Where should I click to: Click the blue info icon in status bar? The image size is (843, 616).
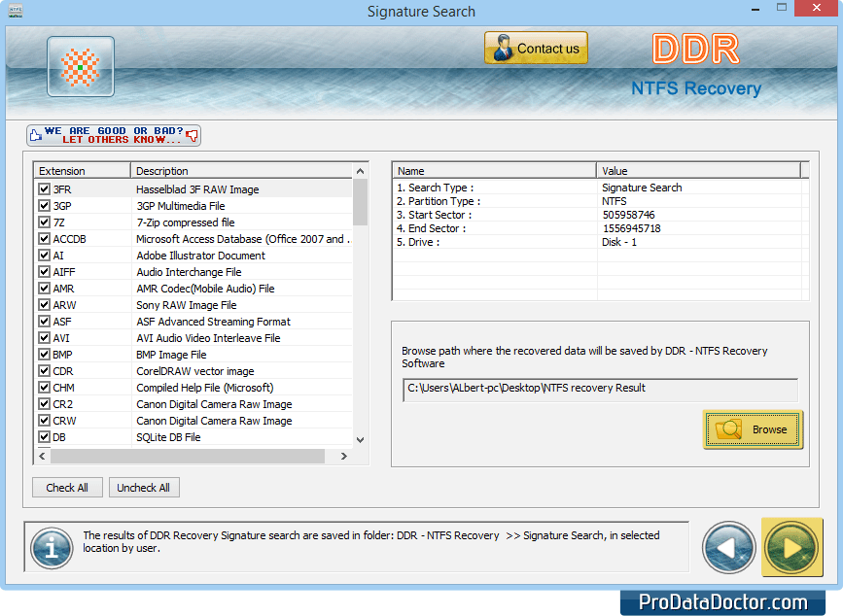52,548
